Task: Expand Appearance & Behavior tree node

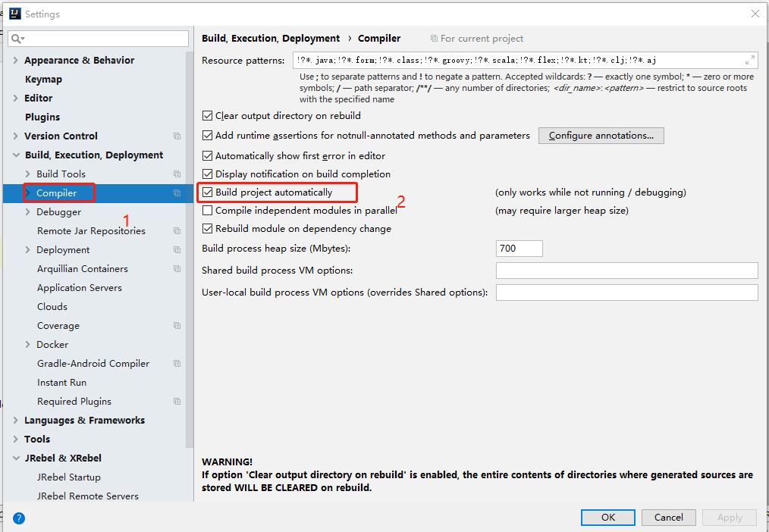Action: point(16,61)
